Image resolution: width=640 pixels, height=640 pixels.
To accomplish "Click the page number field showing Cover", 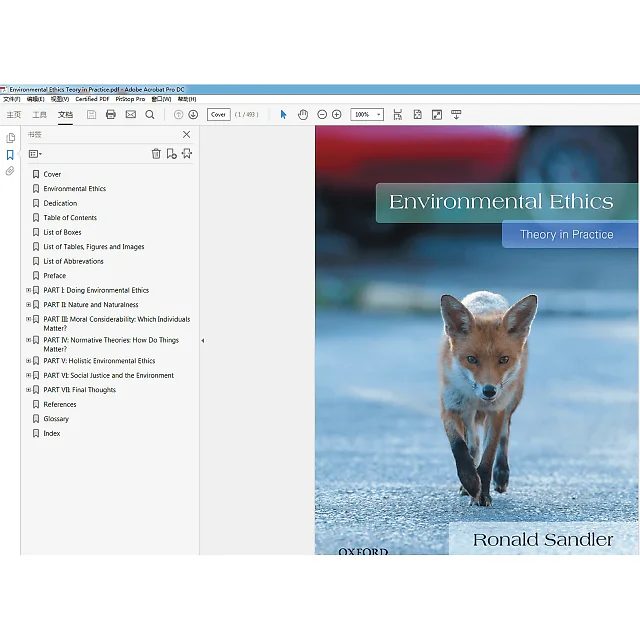I will [218, 115].
